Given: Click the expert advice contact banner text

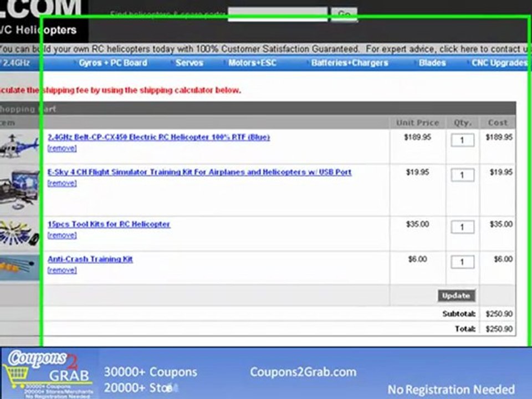Looking at the screenshot, I should tap(448, 49).
